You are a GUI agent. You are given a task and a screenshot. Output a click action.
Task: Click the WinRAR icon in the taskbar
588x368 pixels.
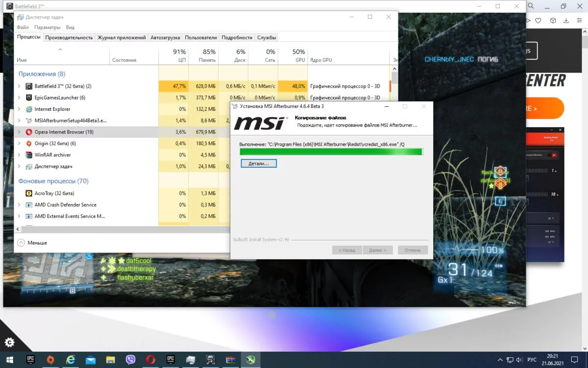coord(230,360)
